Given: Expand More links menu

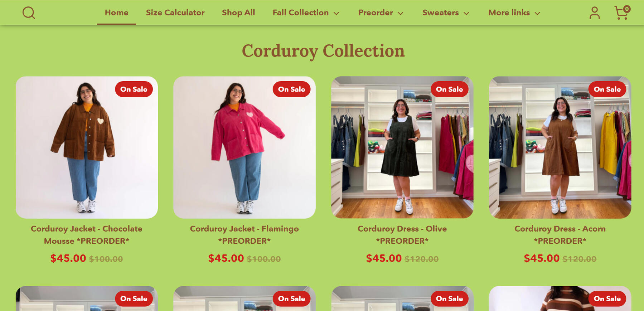Looking at the screenshot, I should [x=514, y=13].
